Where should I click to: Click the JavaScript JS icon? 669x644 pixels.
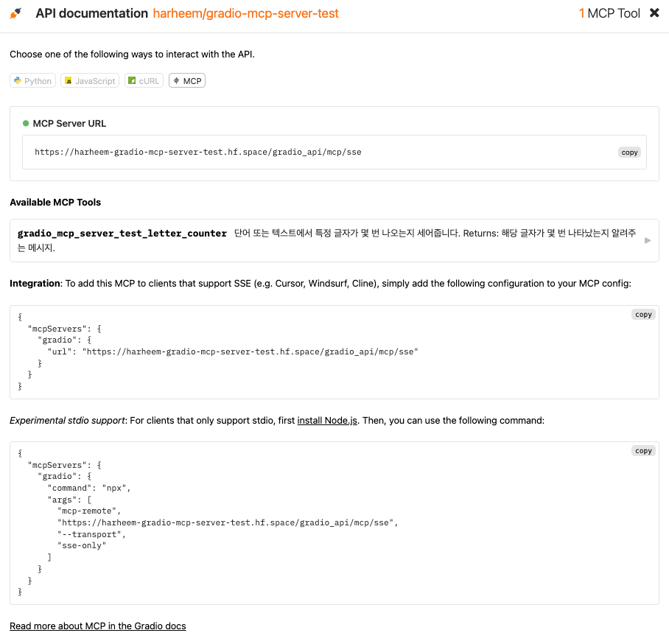click(x=69, y=80)
